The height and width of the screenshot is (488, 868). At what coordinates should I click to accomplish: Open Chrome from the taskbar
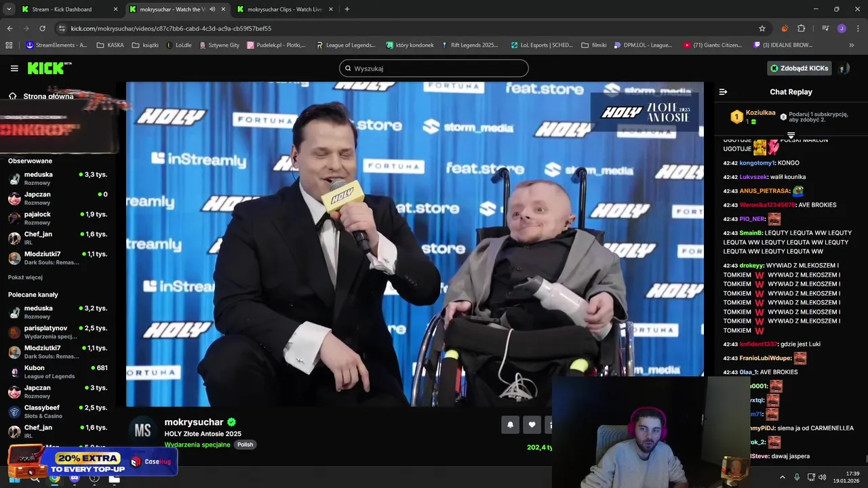click(x=55, y=478)
